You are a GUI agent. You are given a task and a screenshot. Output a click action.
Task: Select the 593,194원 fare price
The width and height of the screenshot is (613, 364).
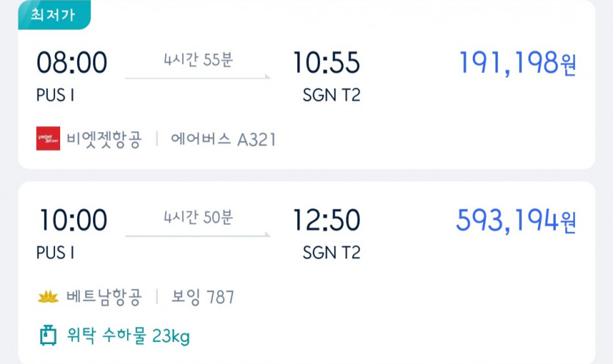click(516, 220)
